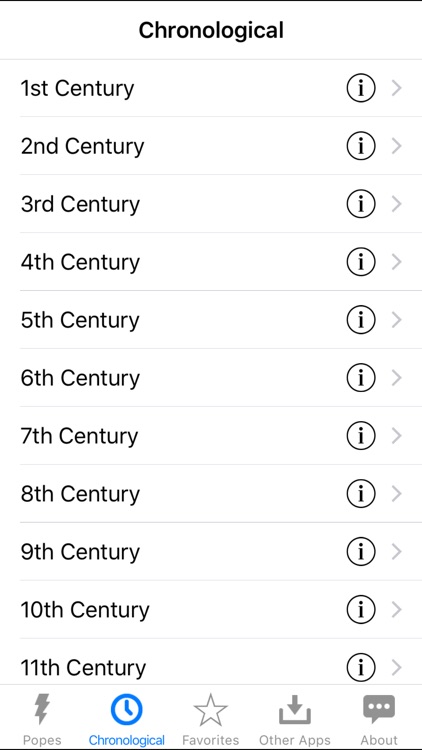
Task: Open info details for 3rd Century
Action: pyautogui.click(x=361, y=204)
